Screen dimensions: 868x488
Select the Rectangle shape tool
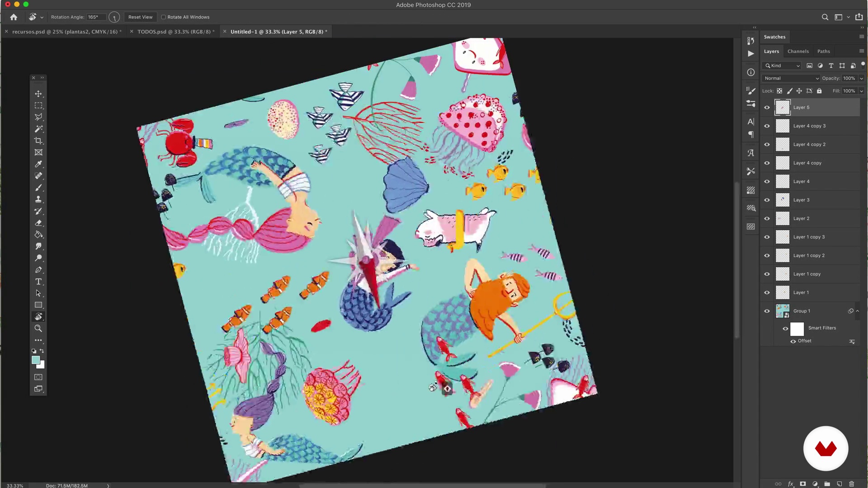38,305
